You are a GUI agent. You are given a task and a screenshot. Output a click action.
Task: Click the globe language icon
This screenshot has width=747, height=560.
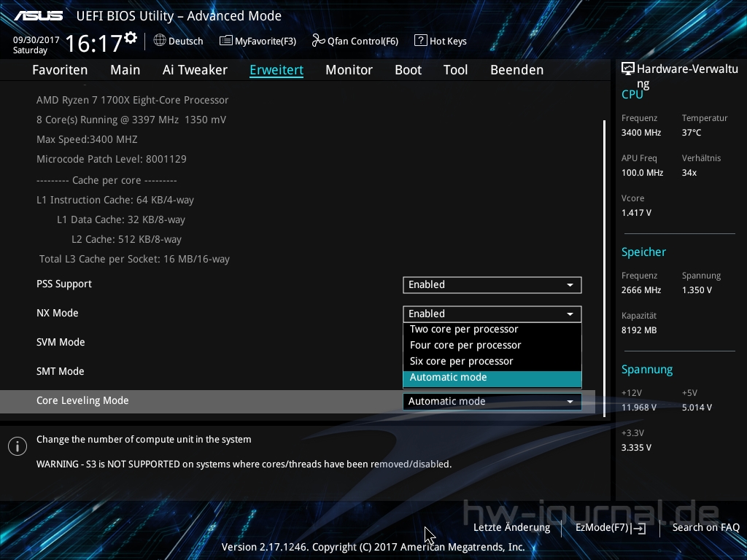click(160, 41)
